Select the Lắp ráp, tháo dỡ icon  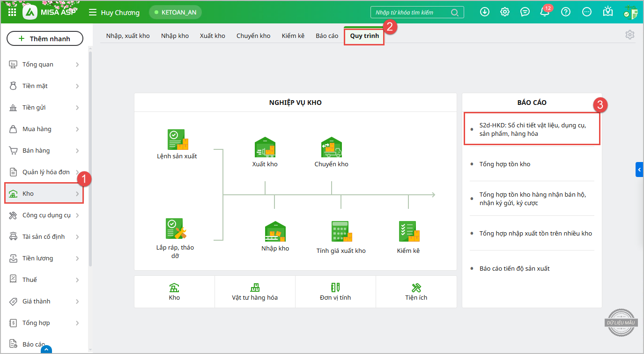176,229
